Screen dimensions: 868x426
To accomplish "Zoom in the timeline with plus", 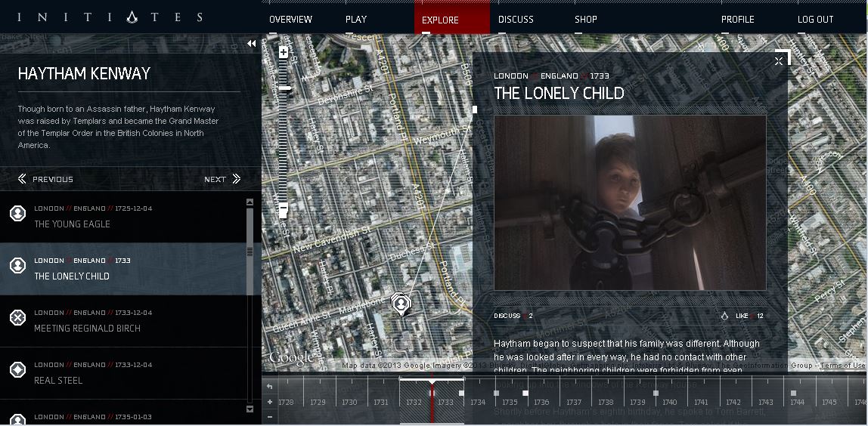I will [x=270, y=403].
